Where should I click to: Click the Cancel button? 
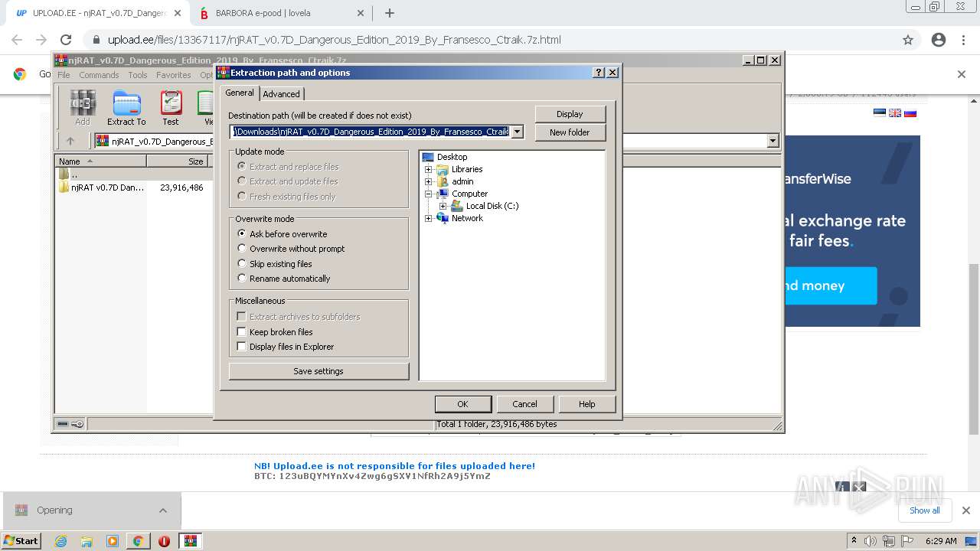[524, 404]
